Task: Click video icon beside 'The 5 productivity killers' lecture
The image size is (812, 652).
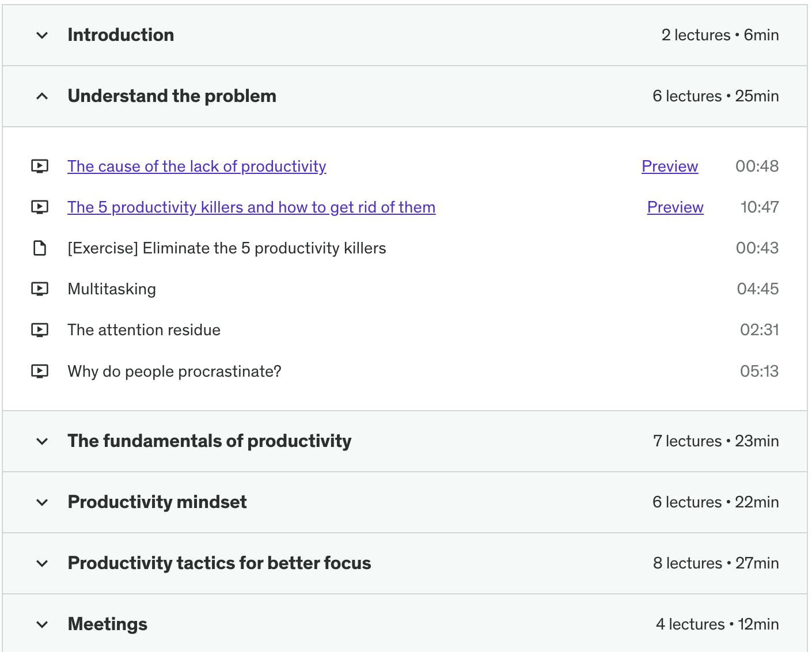Action: click(40, 207)
